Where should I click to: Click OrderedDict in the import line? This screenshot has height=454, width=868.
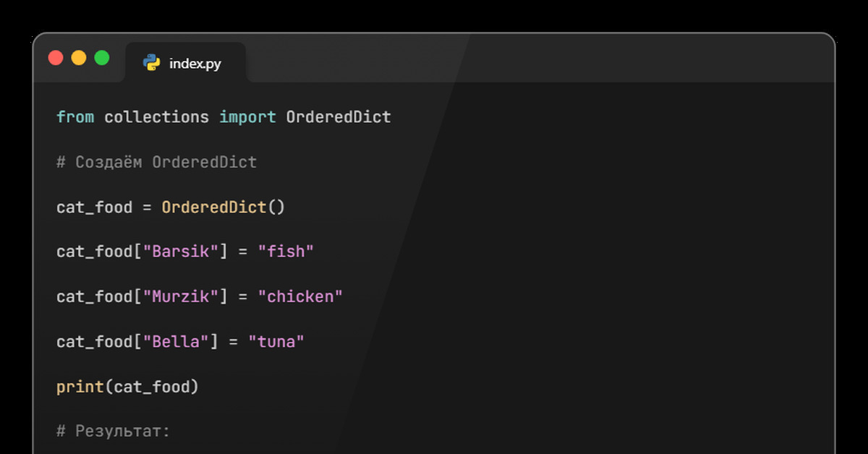(x=339, y=117)
